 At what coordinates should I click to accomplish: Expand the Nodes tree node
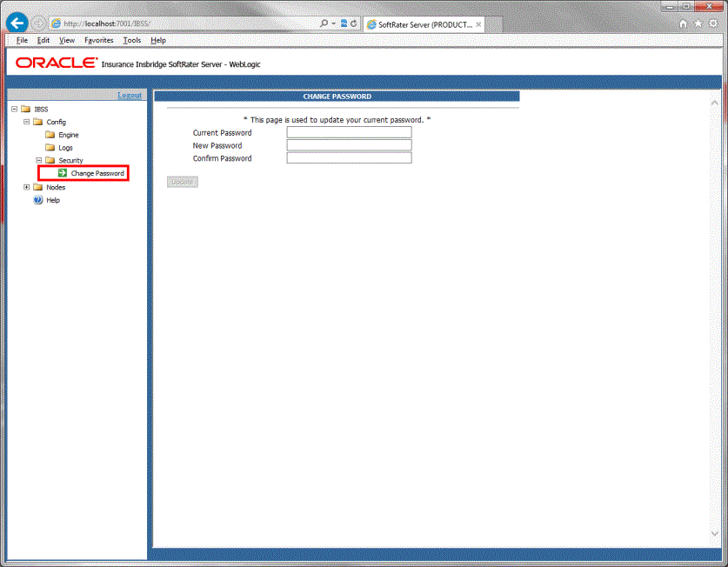click(x=26, y=187)
